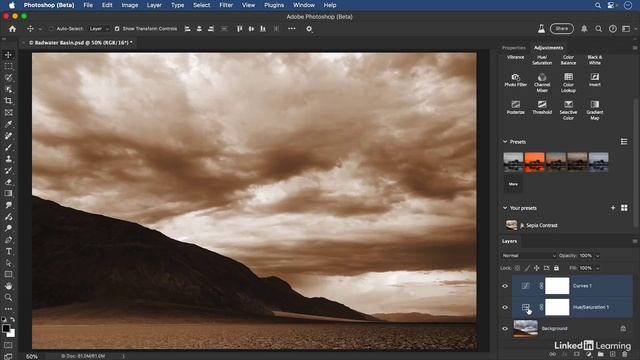The image size is (640, 360).
Task: Add an Invert adjustment
Action: [595, 80]
